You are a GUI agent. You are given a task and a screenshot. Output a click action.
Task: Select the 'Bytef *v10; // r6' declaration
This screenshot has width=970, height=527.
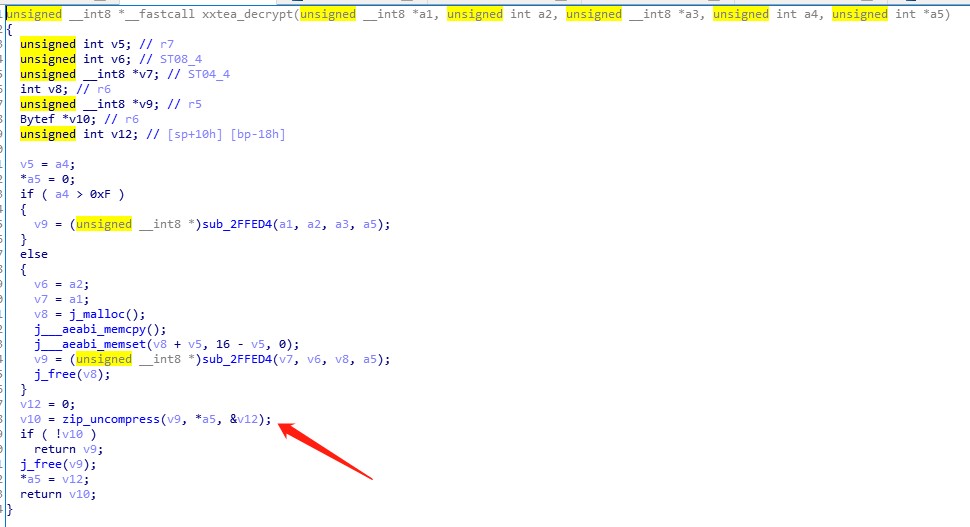click(x=79, y=119)
